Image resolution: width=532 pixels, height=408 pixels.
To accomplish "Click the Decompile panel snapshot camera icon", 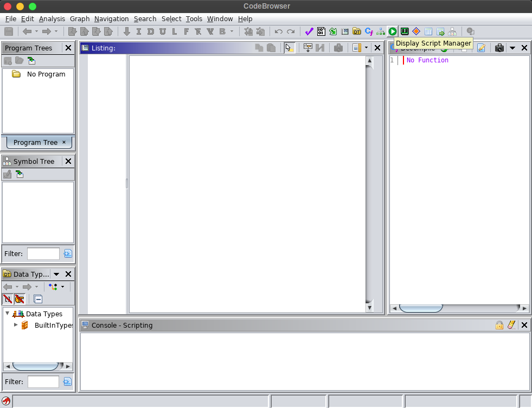I will (499, 48).
